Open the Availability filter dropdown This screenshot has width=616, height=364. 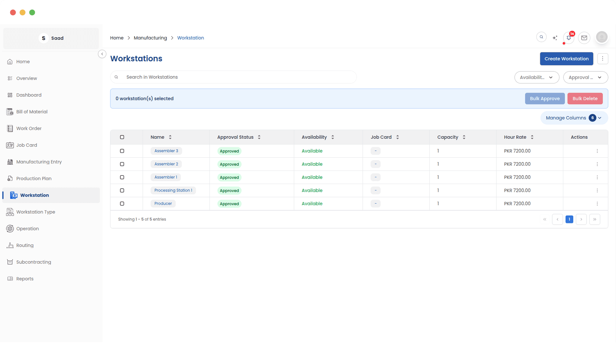[x=537, y=77]
